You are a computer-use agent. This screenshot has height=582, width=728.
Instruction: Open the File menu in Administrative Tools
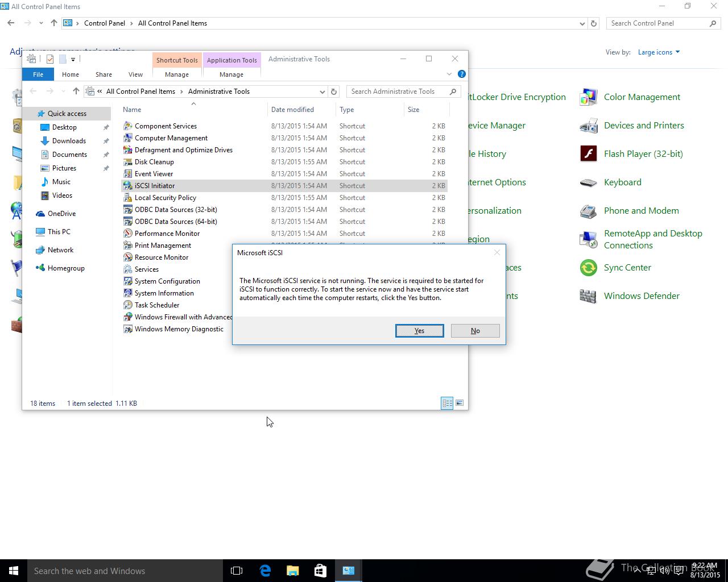point(38,74)
